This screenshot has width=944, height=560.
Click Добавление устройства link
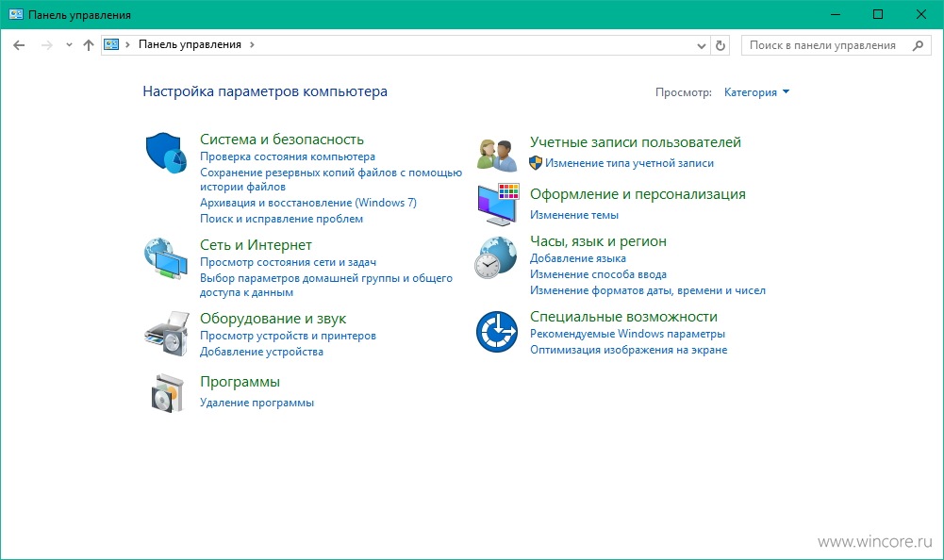(x=261, y=352)
